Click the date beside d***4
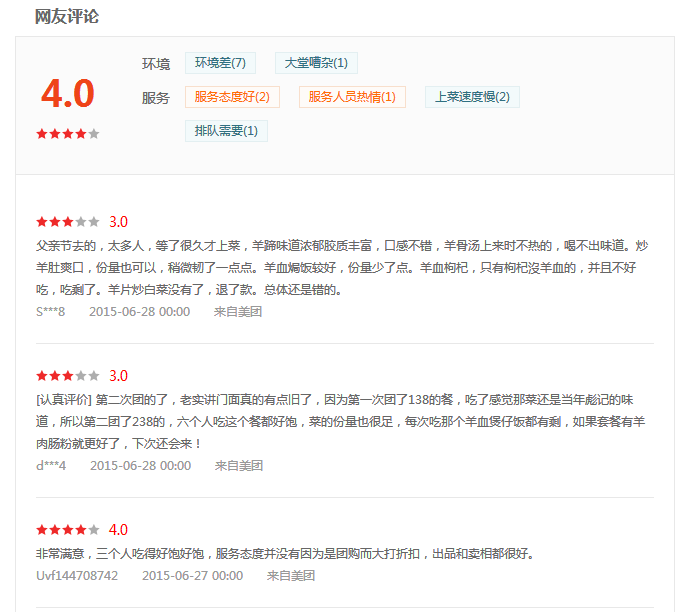This screenshot has height=612, width=688. coord(140,466)
